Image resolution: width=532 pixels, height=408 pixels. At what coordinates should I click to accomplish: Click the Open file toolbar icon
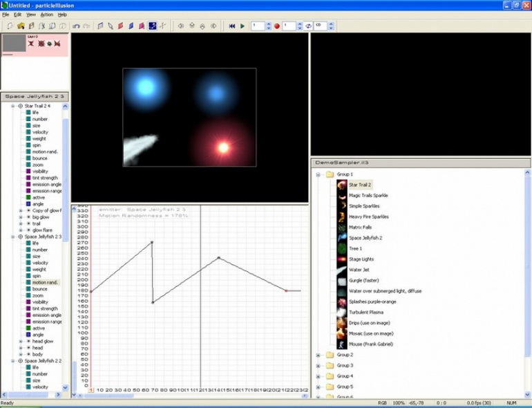tap(21, 26)
